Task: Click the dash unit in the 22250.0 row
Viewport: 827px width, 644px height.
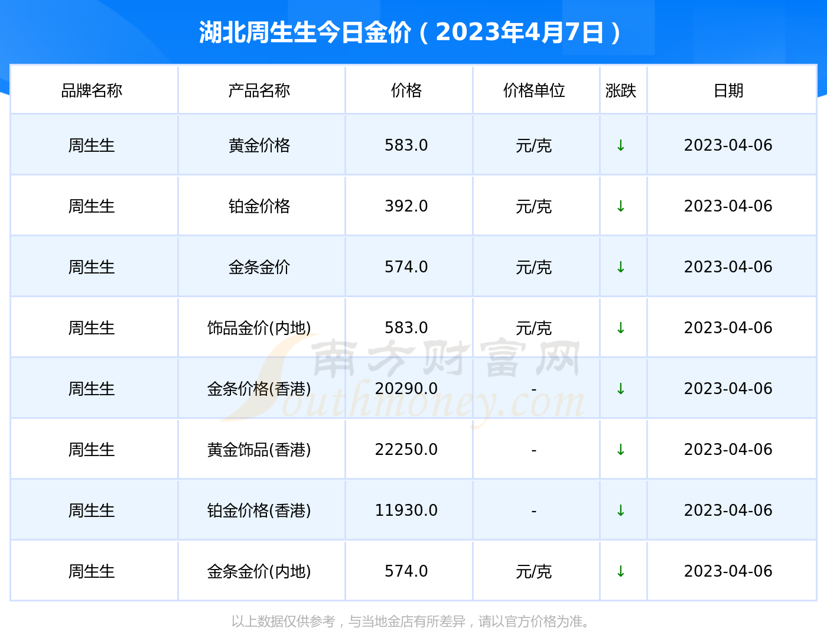Action: pos(534,450)
